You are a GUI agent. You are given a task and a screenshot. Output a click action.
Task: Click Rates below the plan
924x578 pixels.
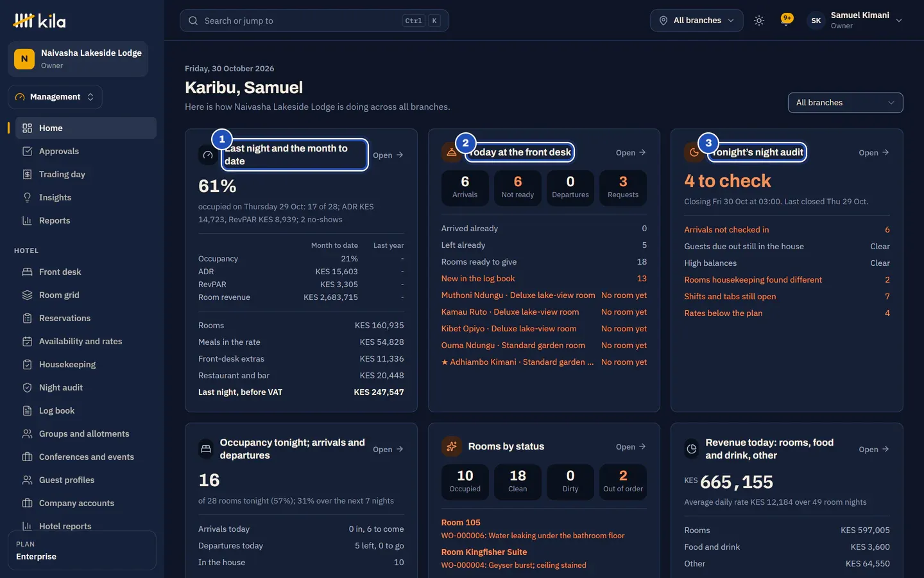coord(787,313)
